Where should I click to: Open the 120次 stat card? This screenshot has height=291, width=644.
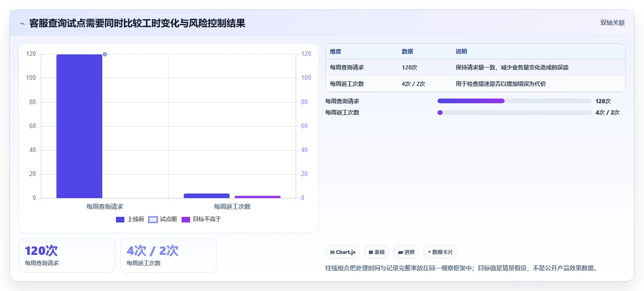tap(67, 255)
